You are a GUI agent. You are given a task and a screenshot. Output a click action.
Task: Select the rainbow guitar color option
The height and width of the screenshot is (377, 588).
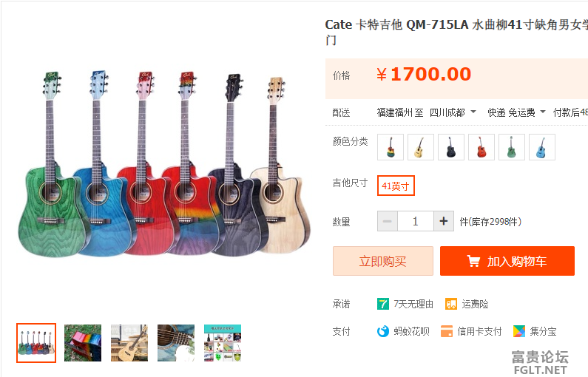click(x=391, y=147)
